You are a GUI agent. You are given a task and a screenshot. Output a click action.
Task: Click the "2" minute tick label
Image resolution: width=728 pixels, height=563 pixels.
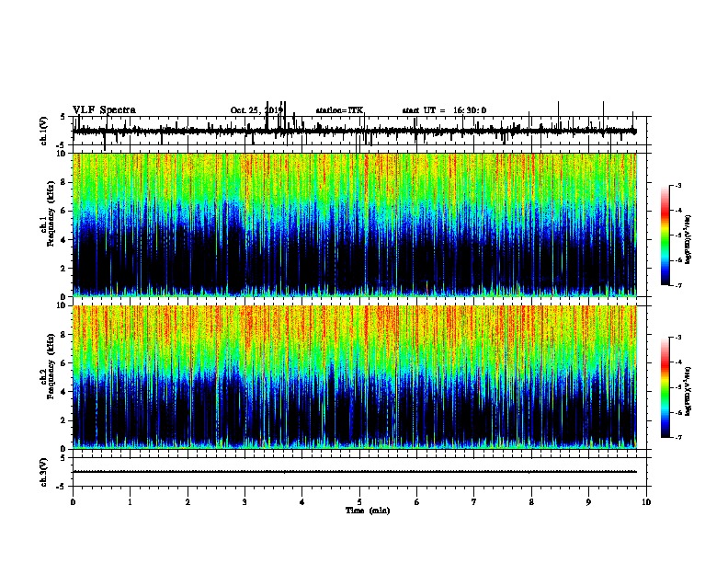188,502
